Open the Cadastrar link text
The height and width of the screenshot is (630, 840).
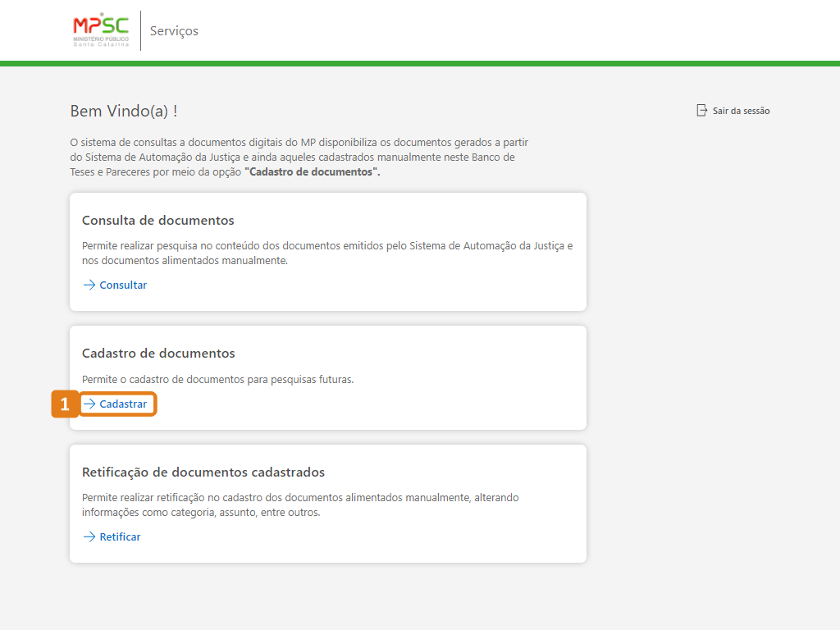pyautogui.click(x=123, y=404)
